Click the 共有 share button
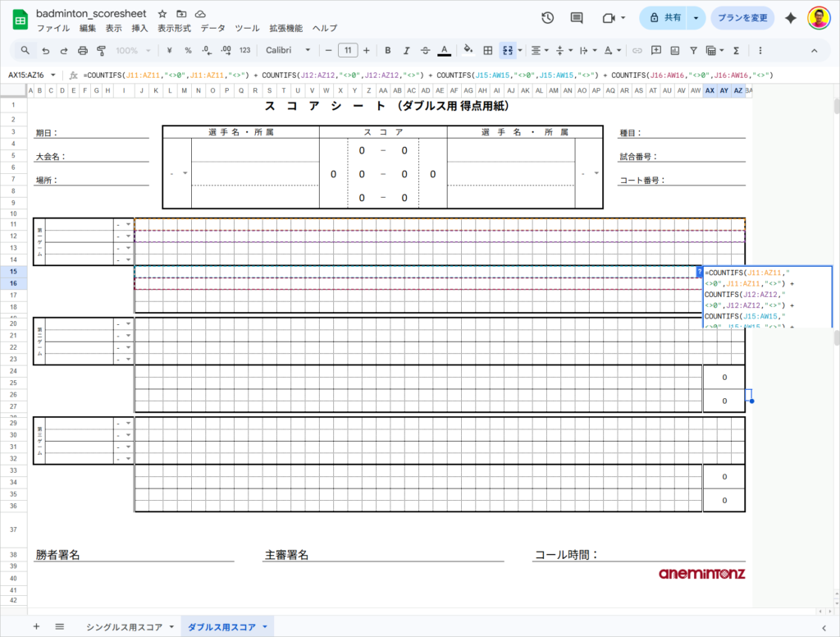840x637 pixels. click(664, 17)
